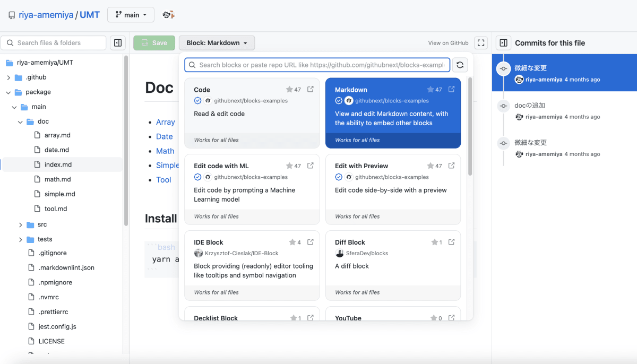The image size is (637, 364).
Task: Collapse the Commits for this file panel icon
Action: pos(503,43)
